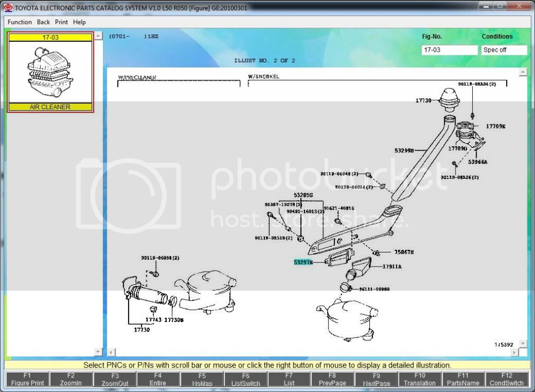Select the Air Cleaner figure thumbnail
Viewport: 535px width, 392px height.
[50, 73]
